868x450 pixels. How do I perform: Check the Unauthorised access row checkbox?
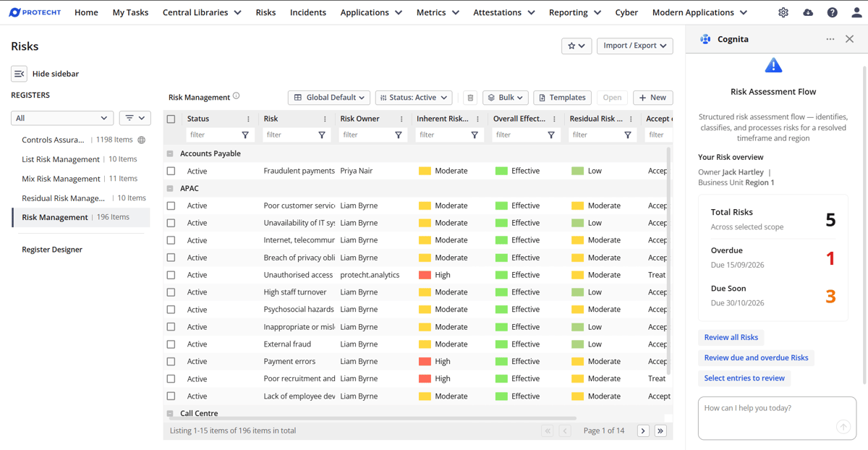pos(171,275)
